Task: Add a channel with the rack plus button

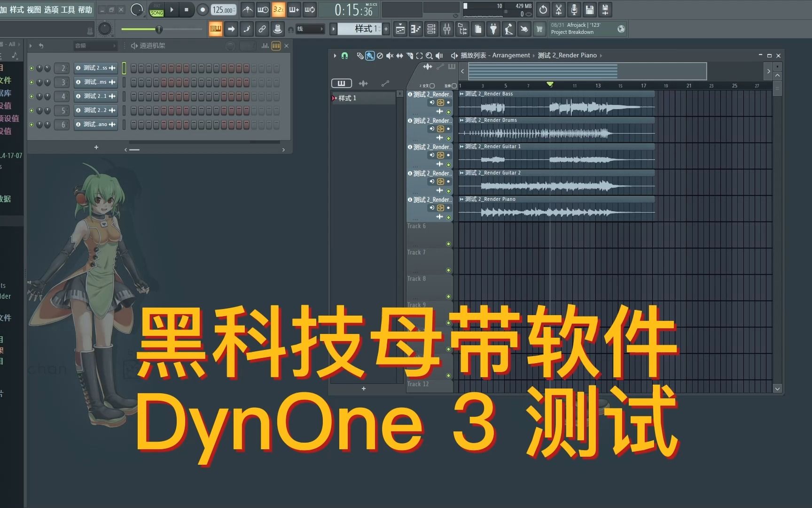Action: tap(96, 147)
